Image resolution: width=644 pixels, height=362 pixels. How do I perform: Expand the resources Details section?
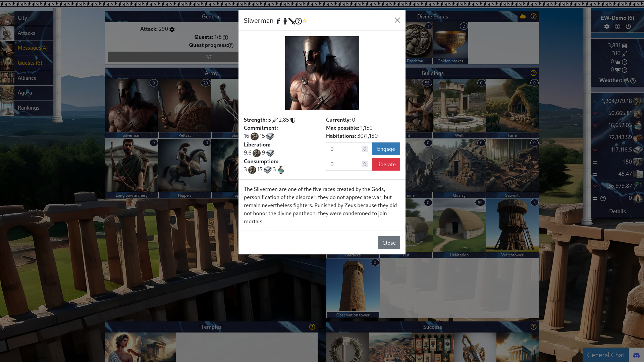point(617,212)
